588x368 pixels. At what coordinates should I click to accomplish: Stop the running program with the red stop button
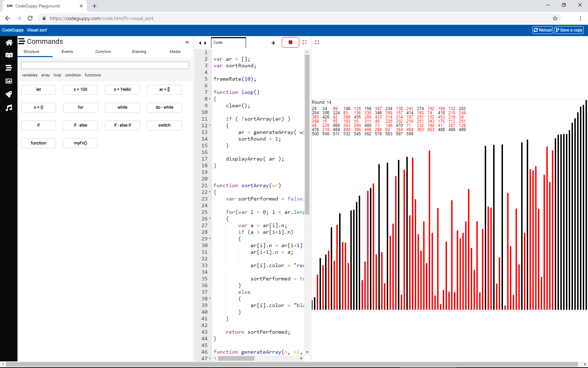[290, 42]
